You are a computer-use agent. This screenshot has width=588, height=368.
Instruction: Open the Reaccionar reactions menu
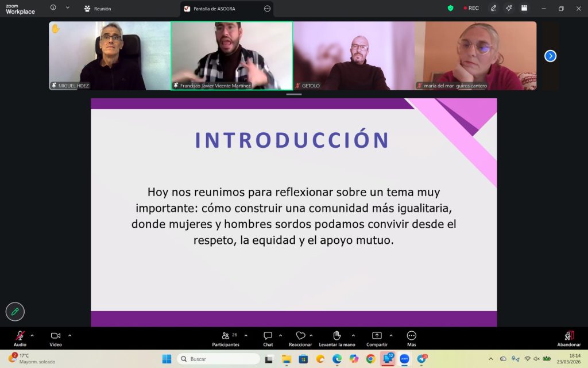click(300, 338)
